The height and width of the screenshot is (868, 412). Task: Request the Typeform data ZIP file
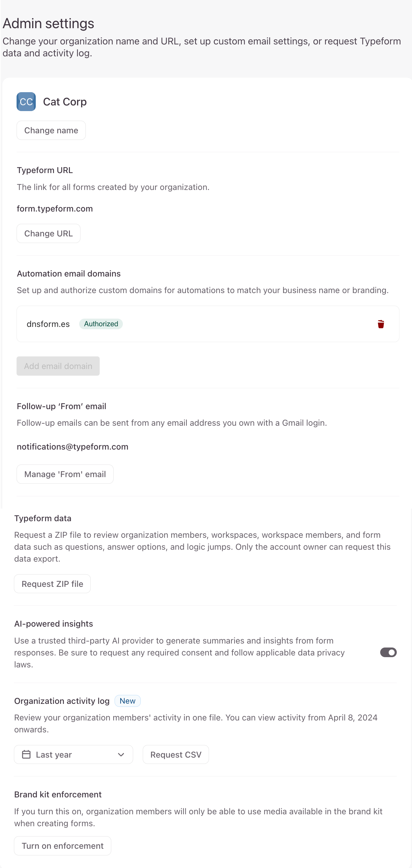point(52,584)
